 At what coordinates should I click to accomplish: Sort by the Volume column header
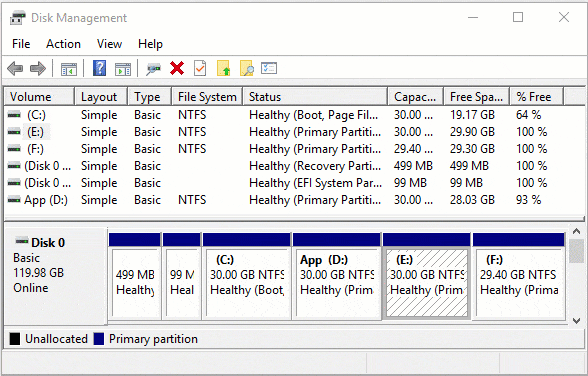click(x=39, y=97)
